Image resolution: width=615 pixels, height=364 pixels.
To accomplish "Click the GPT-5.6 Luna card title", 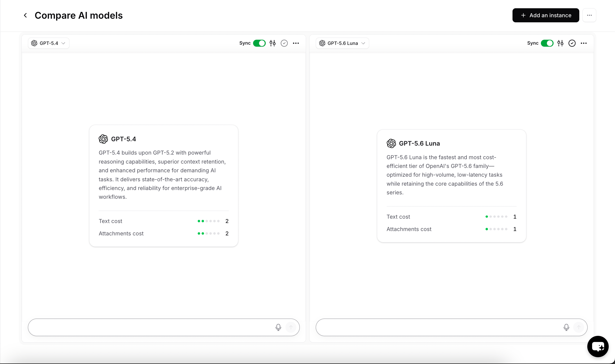I will (419, 143).
